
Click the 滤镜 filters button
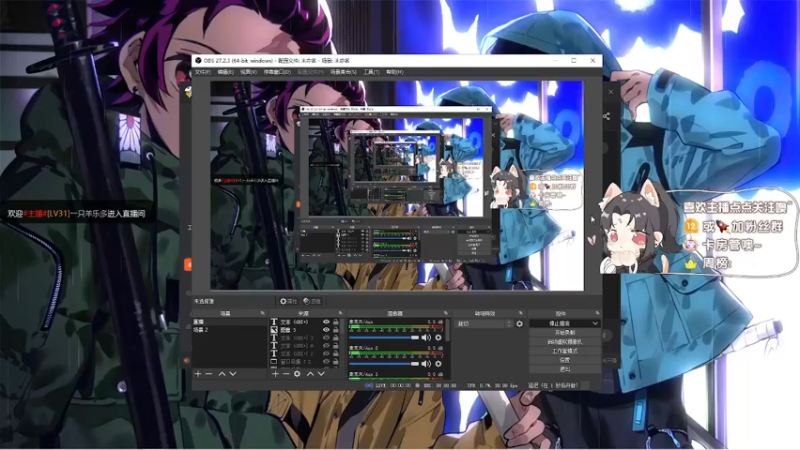coord(312,302)
